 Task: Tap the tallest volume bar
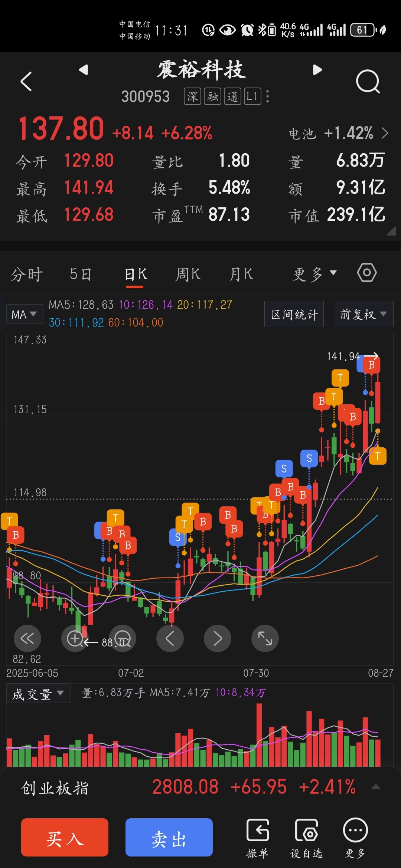coord(259,735)
